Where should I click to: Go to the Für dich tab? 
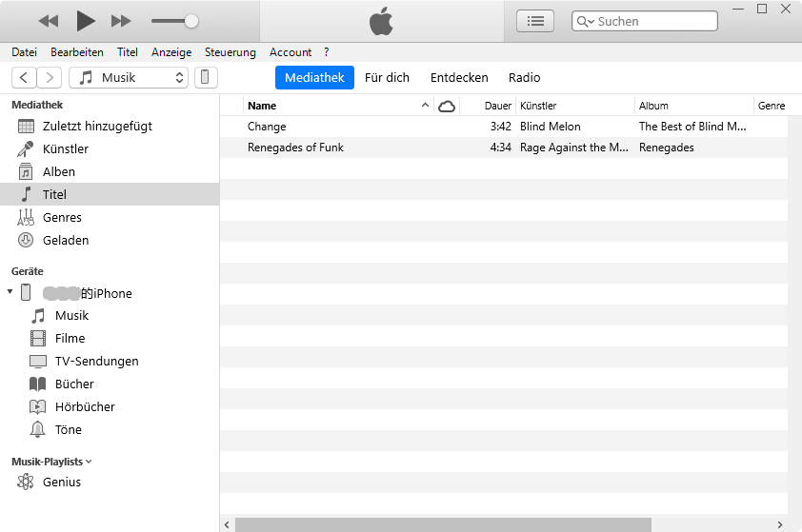pyautogui.click(x=387, y=78)
